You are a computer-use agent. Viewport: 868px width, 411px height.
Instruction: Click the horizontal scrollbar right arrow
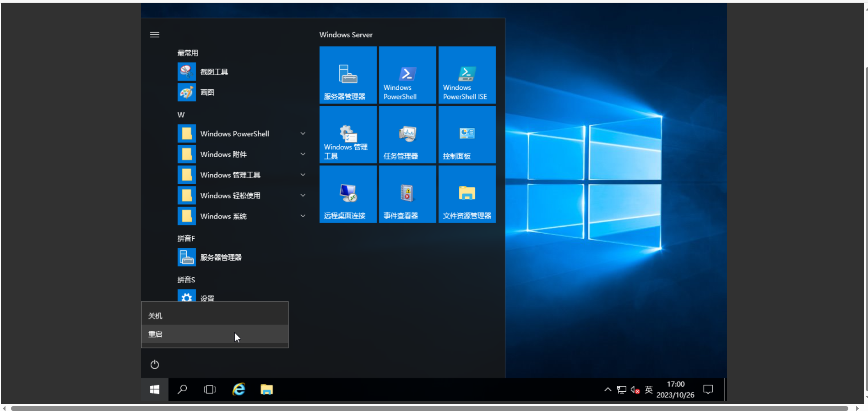857,408
